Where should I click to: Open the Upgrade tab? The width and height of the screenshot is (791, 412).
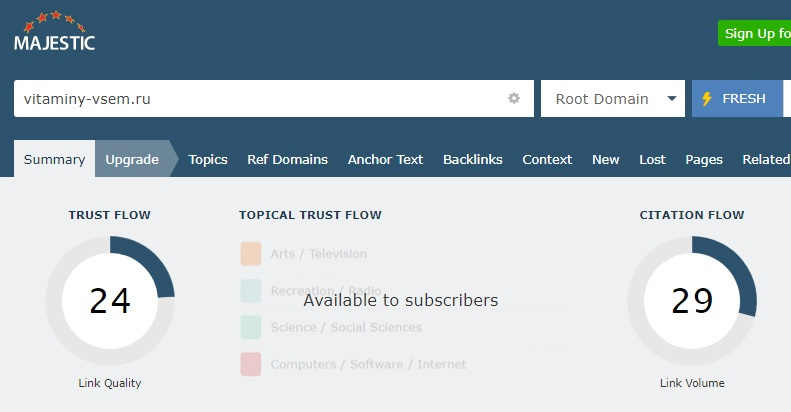[132, 159]
